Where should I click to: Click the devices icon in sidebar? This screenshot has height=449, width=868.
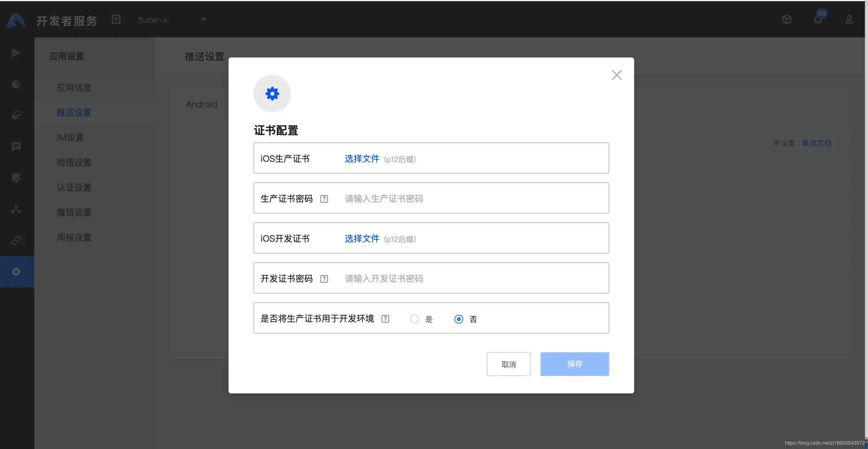pyautogui.click(x=16, y=115)
